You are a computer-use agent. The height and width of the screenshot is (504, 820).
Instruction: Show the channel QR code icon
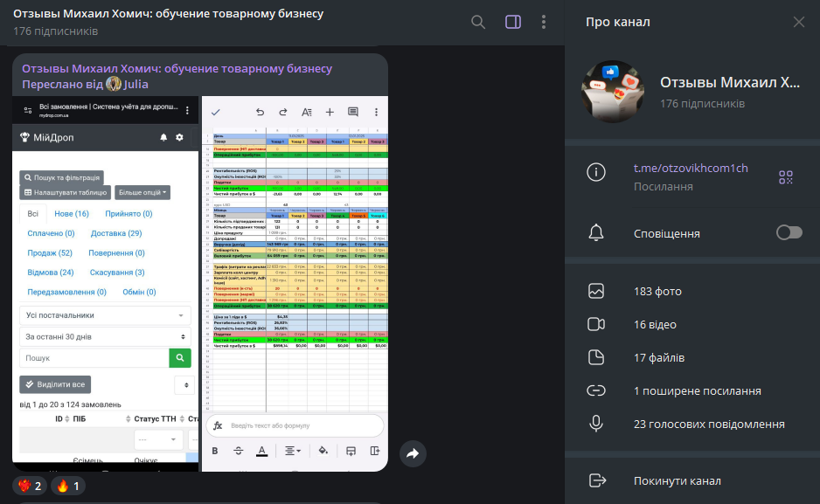[x=786, y=177]
